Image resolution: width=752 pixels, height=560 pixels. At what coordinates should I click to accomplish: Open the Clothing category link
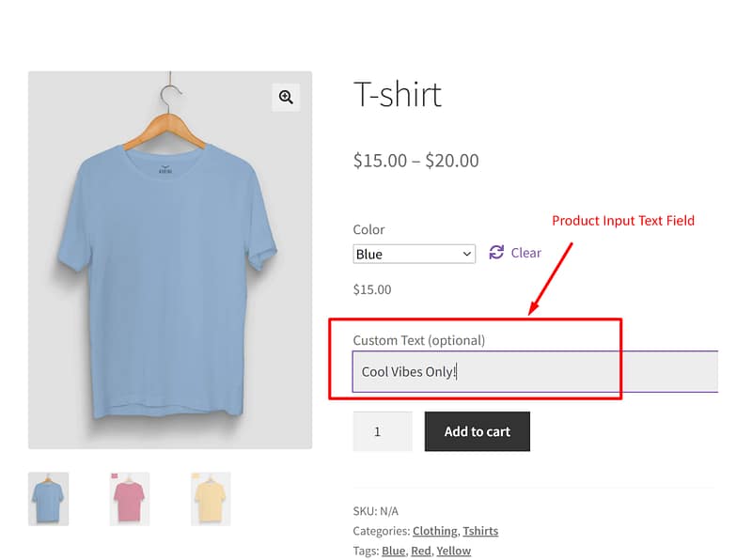point(434,531)
